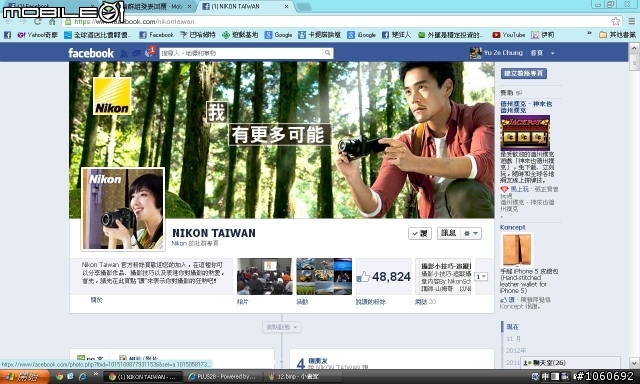Open the notifications globe with red badge

[x=149, y=53]
